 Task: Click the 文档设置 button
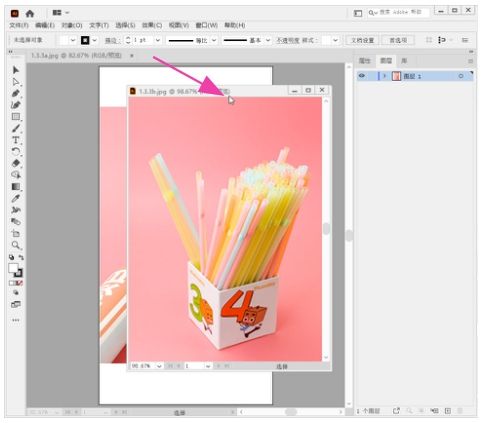coord(362,40)
